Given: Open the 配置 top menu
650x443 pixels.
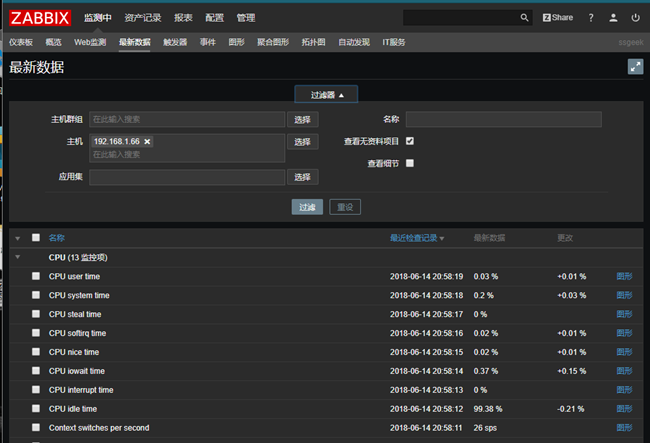Looking at the screenshot, I should tap(214, 18).
